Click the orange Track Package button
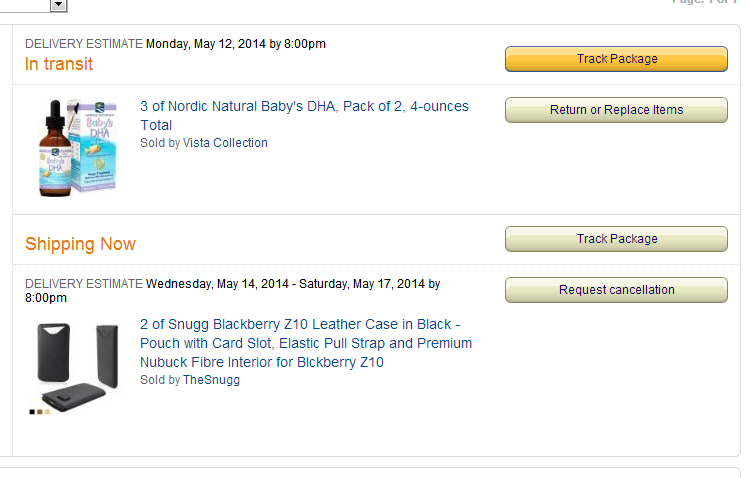The width and height of the screenshot is (748, 478). point(616,59)
